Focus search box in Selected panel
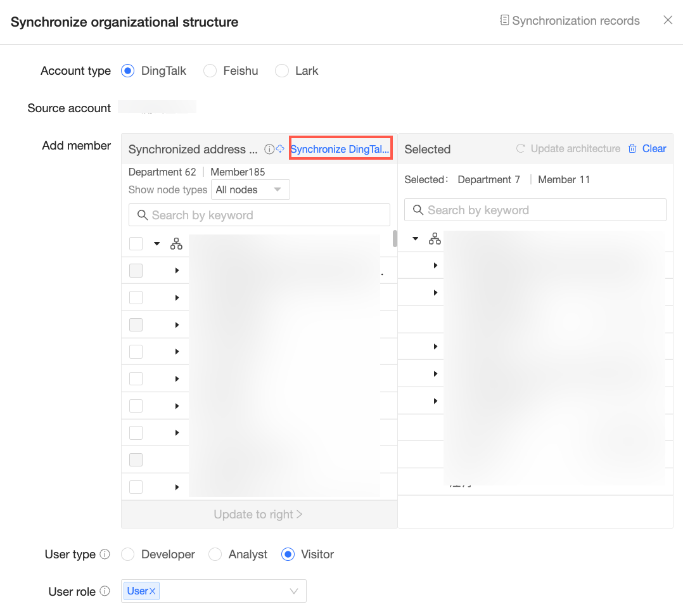The width and height of the screenshot is (683, 616). pos(535,210)
